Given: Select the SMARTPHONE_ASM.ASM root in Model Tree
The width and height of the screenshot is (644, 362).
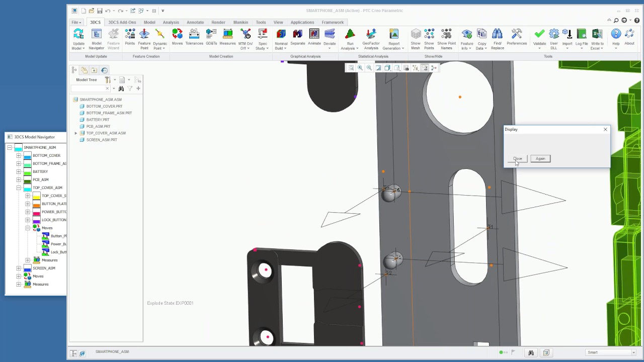Looking at the screenshot, I should click(100, 100).
